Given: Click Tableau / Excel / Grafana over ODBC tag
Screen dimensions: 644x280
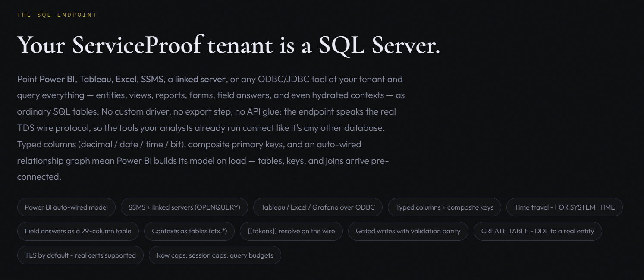Looking at the screenshot, I should pos(318,207).
